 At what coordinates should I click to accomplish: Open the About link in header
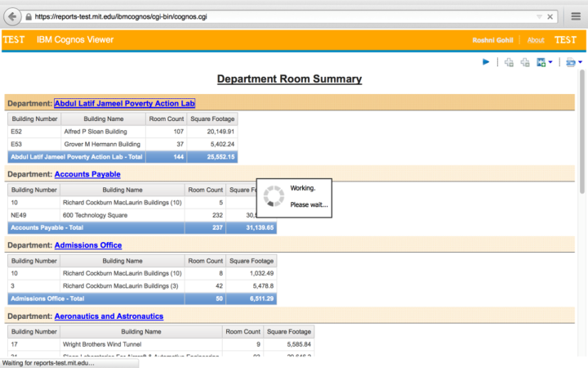(x=536, y=40)
